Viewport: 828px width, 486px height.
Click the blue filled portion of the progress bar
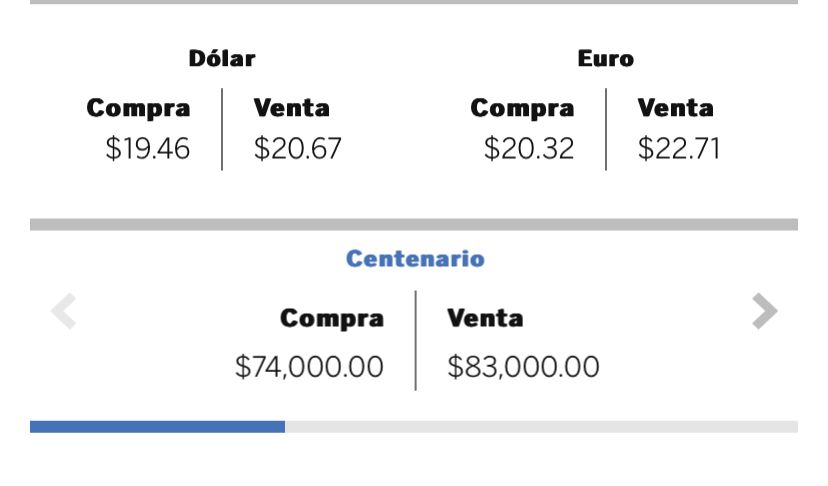pos(157,427)
